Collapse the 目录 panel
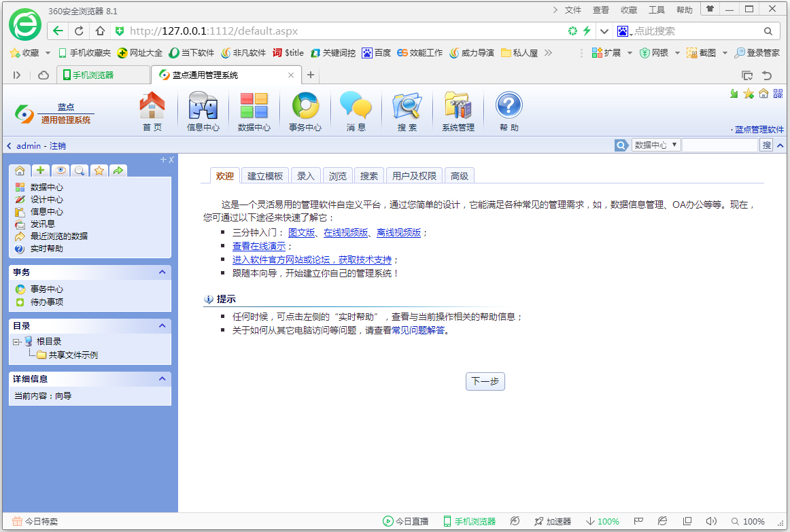 (x=162, y=325)
